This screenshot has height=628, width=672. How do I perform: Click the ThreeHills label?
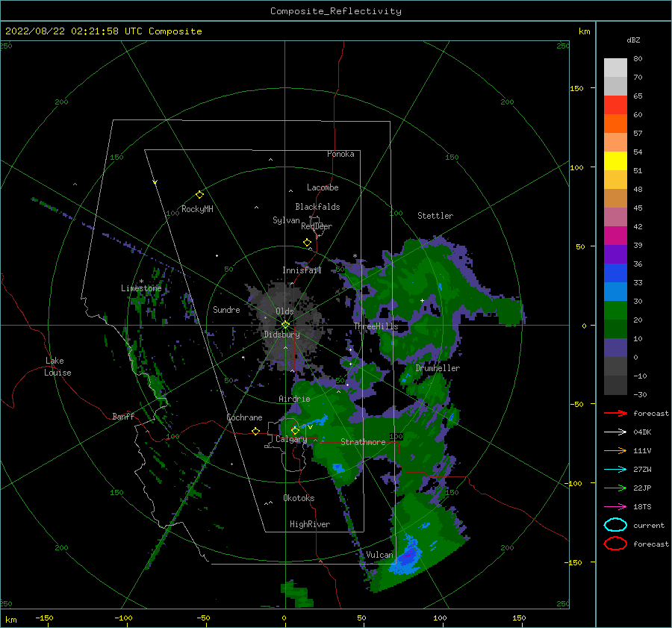click(x=376, y=326)
